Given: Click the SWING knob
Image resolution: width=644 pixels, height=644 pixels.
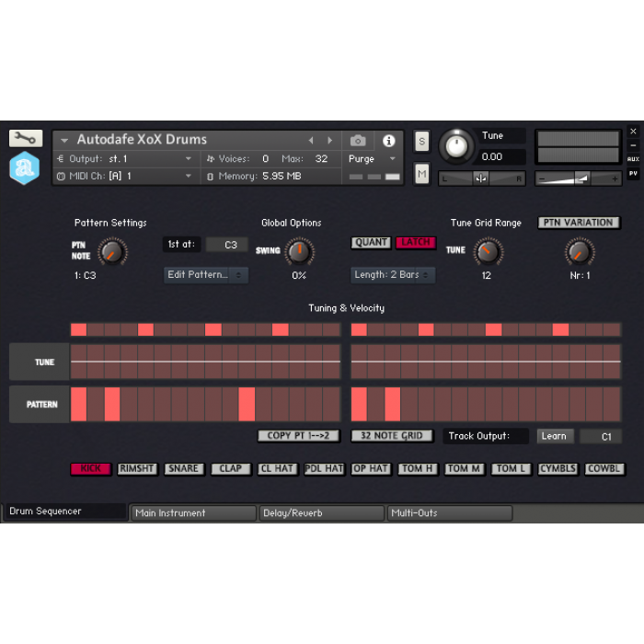Looking at the screenshot, I should pos(299,251).
